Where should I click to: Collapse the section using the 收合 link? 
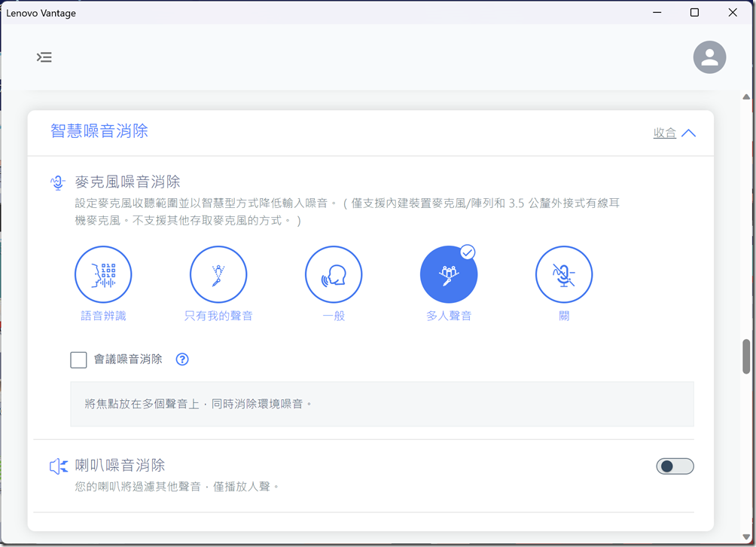tap(664, 133)
